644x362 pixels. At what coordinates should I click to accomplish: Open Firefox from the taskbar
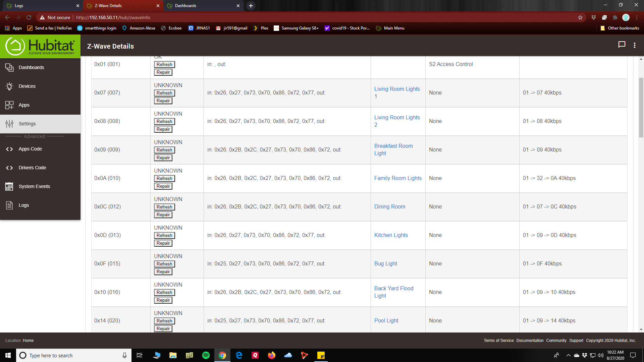click(x=272, y=355)
